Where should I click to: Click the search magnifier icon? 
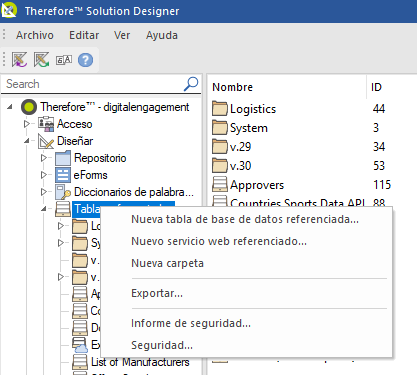pos(191,84)
